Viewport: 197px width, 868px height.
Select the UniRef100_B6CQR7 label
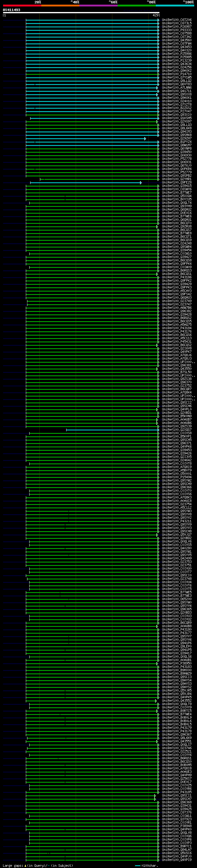(177, 389)
